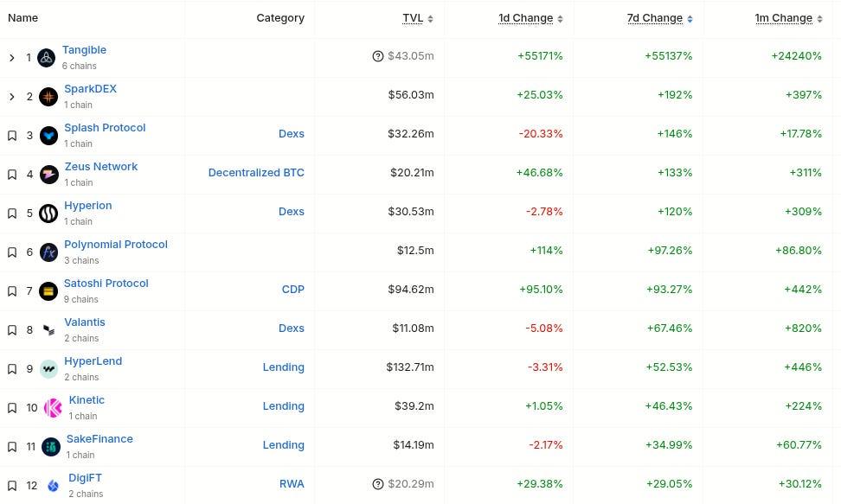Bookmark the Splash Protocol row

pos(12,136)
